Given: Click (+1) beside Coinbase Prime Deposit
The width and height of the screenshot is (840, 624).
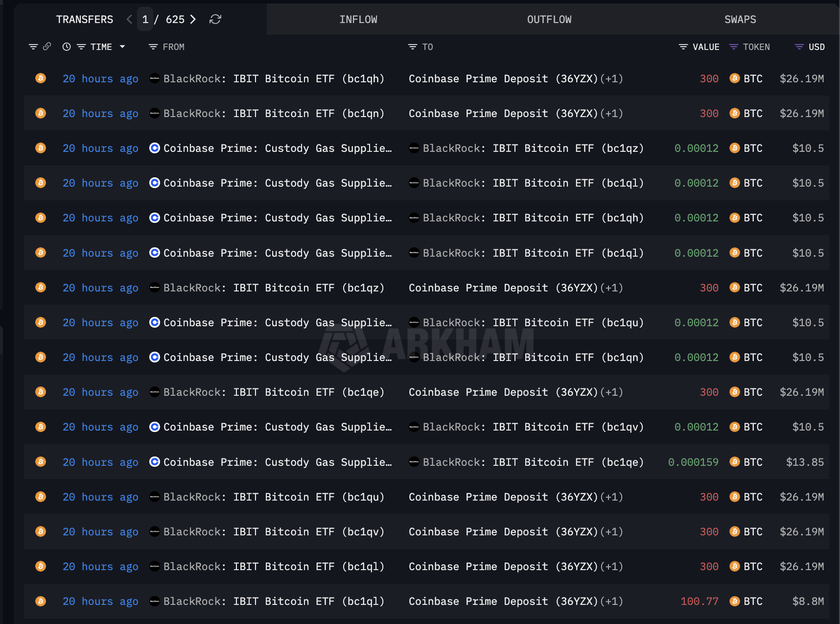Looking at the screenshot, I should pyautogui.click(x=611, y=78).
